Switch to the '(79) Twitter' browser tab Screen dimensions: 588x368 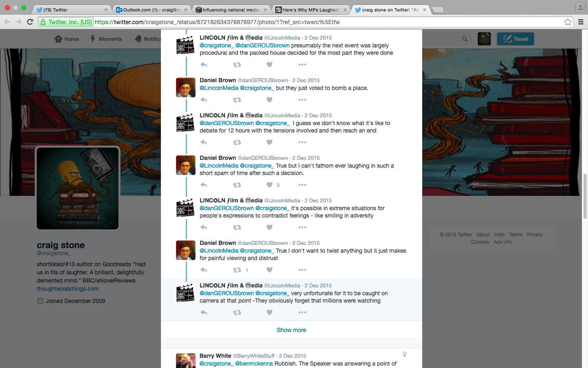(72, 10)
